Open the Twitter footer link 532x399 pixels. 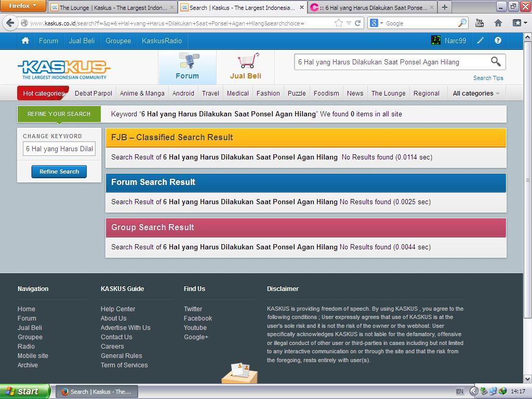coord(193,309)
